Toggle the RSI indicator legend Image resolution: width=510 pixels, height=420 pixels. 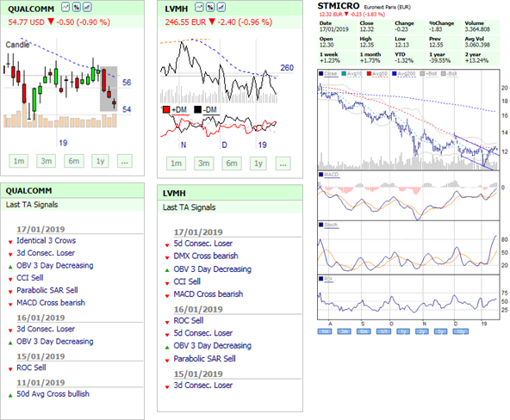(x=327, y=279)
